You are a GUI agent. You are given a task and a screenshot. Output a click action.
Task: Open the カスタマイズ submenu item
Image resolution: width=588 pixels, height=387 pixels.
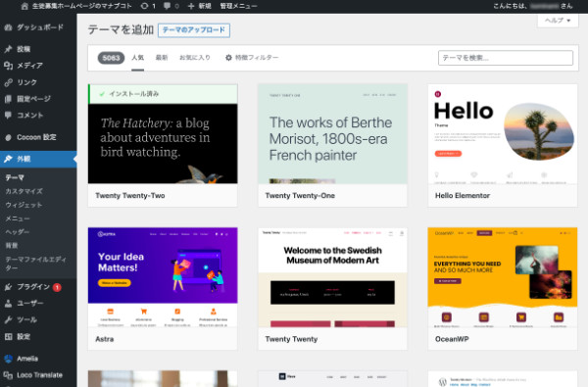click(24, 191)
